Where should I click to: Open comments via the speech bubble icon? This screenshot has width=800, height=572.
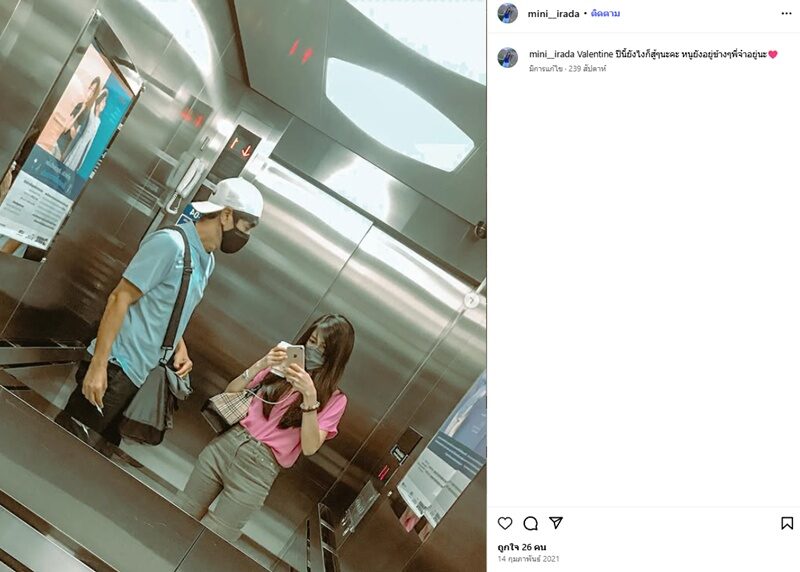[531, 523]
